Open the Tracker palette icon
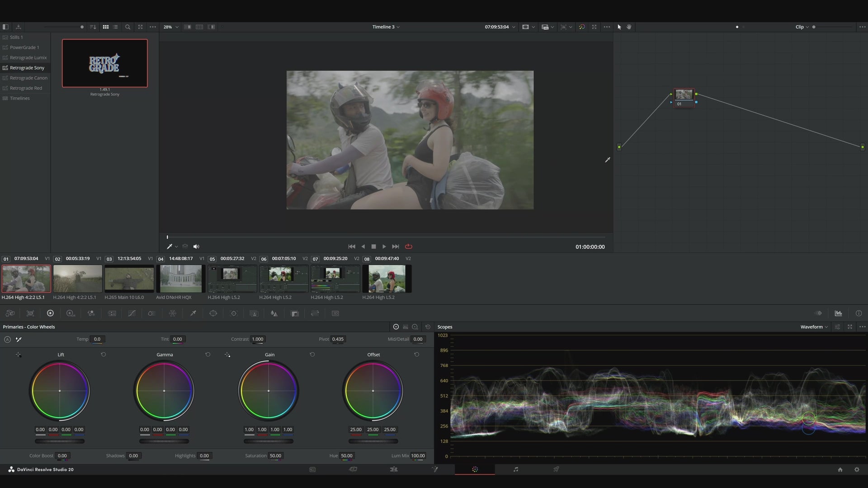Viewport: 868px width, 488px height. coord(234,313)
